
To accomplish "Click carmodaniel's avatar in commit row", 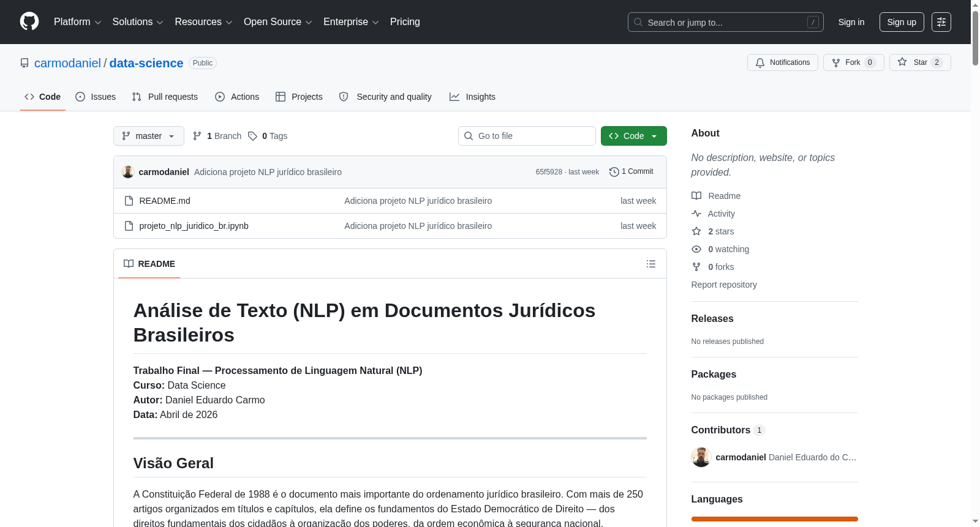I will pyautogui.click(x=128, y=172).
